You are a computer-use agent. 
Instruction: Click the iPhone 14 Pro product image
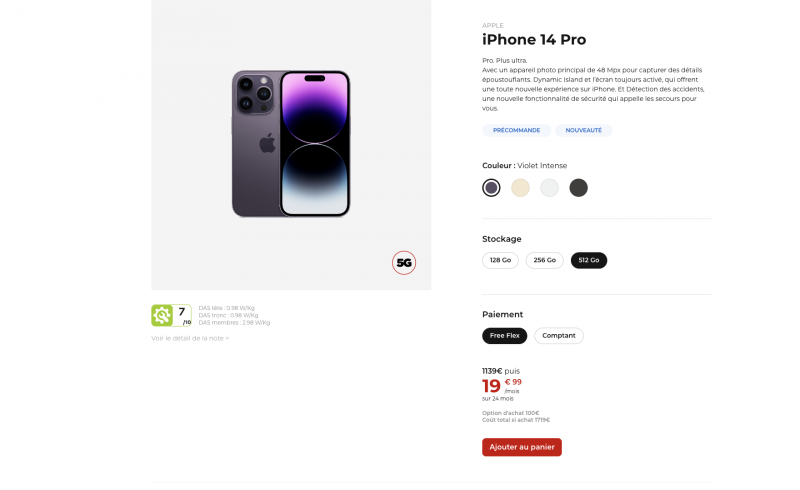pyautogui.click(x=291, y=143)
